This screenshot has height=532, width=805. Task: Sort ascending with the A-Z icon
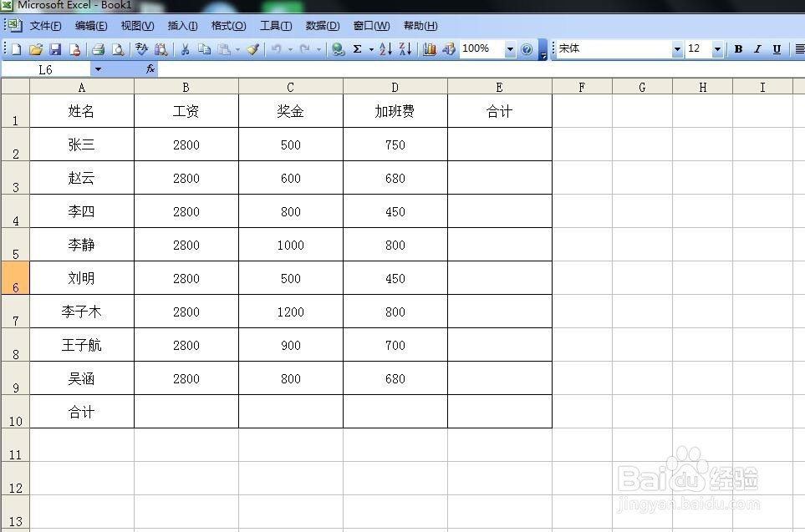[x=385, y=49]
